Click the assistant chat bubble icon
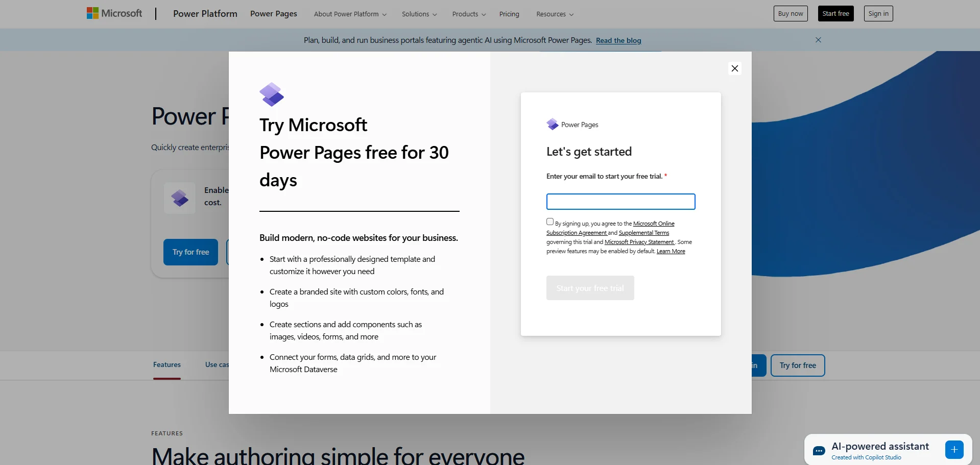Screen dimensions: 980x465 pyautogui.click(x=819, y=451)
